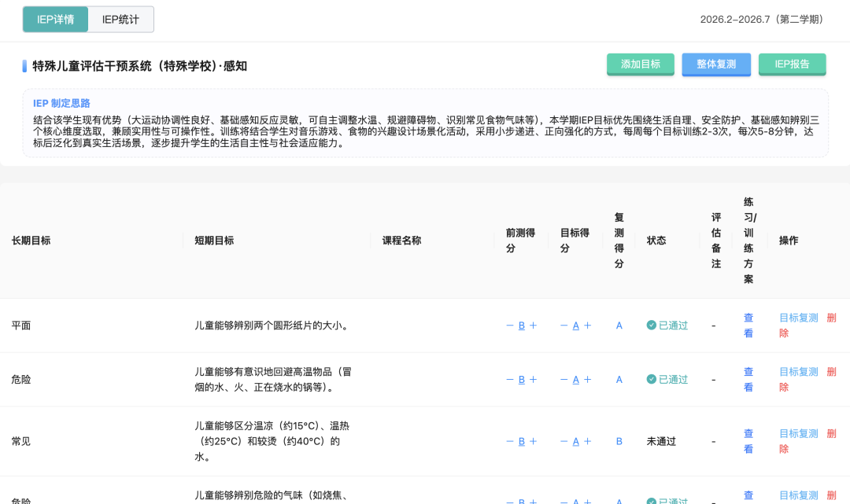The width and height of the screenshot is (850, 504).
Task: Click the 儿童能够辨别两个圆形纸片的大小 goal text
Action: coord(273,326)
